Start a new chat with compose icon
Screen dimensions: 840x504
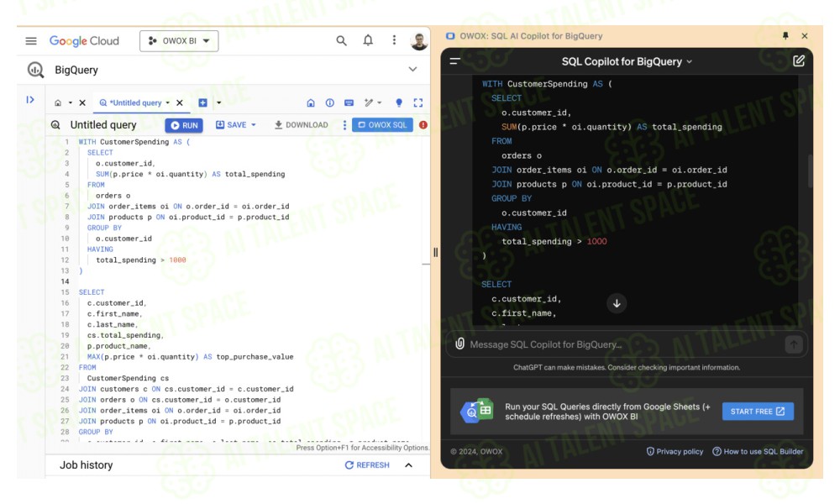[x=799, y=61]
